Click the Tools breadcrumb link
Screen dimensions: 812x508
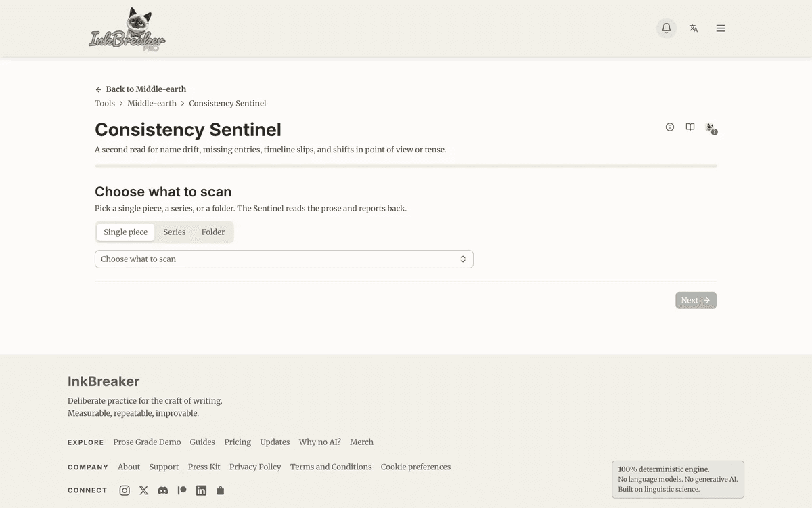105,104
